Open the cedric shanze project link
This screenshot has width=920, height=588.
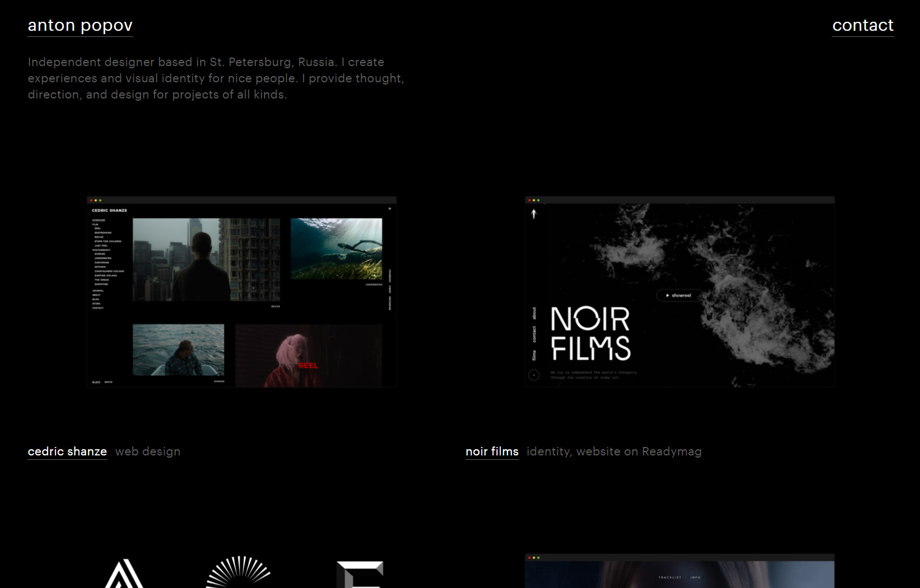67,451
